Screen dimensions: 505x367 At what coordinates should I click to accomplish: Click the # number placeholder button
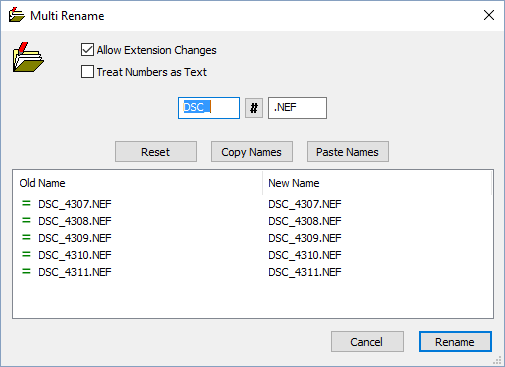point(254,108)
